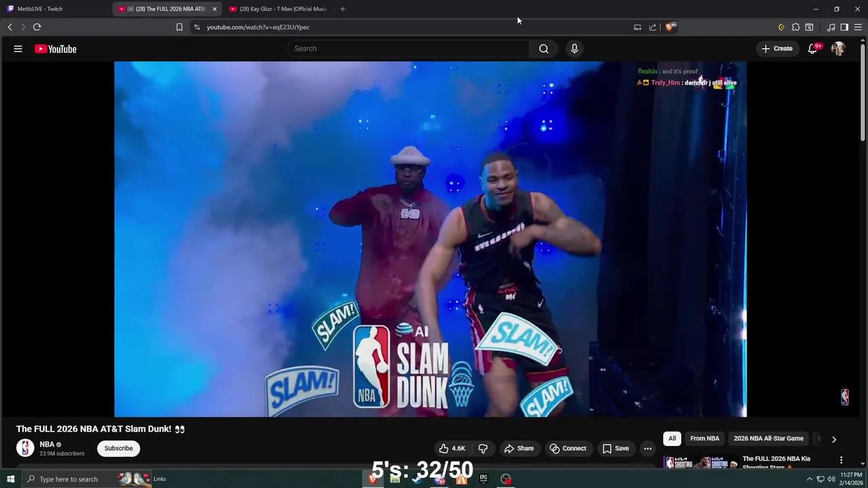
Task: Click the share icon in address bar
Action: [652, 27]
